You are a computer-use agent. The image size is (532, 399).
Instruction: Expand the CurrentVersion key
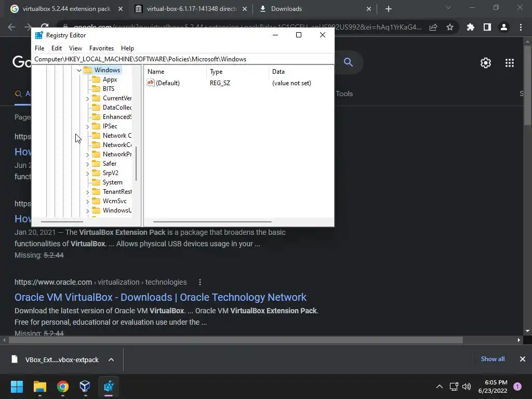[x=87, y=99]
